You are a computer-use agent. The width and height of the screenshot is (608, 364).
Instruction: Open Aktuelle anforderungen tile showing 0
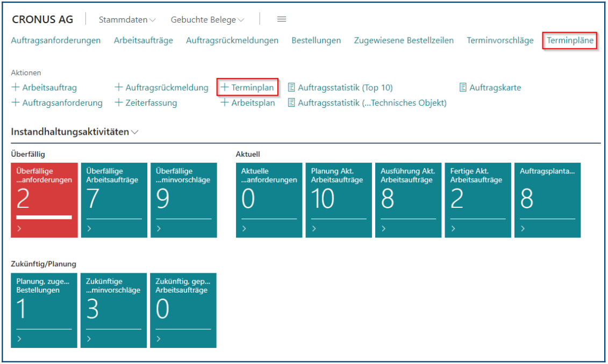(x=269, y=200)
